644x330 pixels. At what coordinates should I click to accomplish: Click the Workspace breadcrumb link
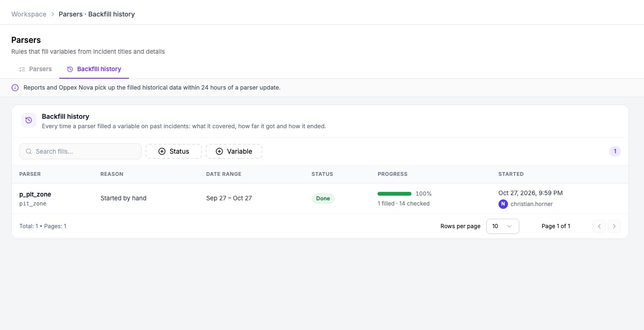(x=29, y=14)
